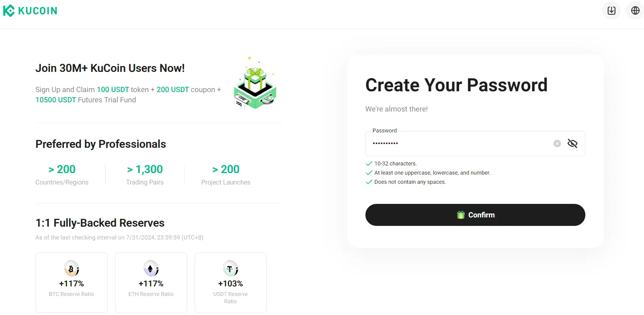Click the Trading Pairs statistic
This screenshot has width=644, height=315.
tap(145, 175)
